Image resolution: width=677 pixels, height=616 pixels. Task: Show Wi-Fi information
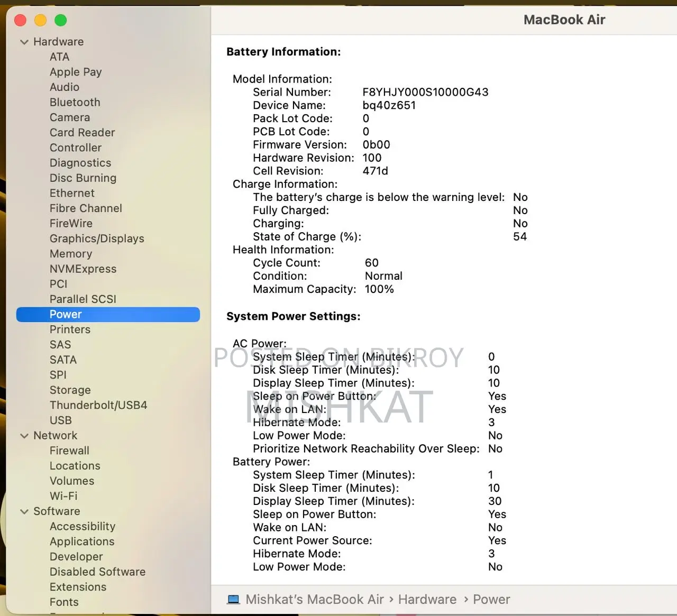[63, 496]
